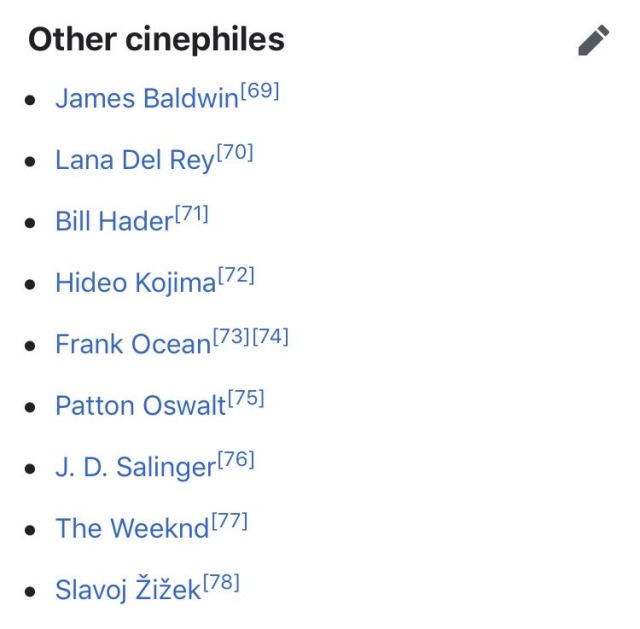Open footnote 78 for Slavoj Žižek
The height and width of the screenshot is (629, 640).
221,583
